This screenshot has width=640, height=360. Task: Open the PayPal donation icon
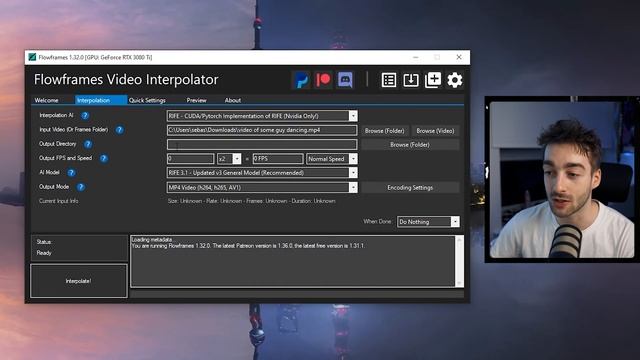pyautogui.click(x=302, y=80)
